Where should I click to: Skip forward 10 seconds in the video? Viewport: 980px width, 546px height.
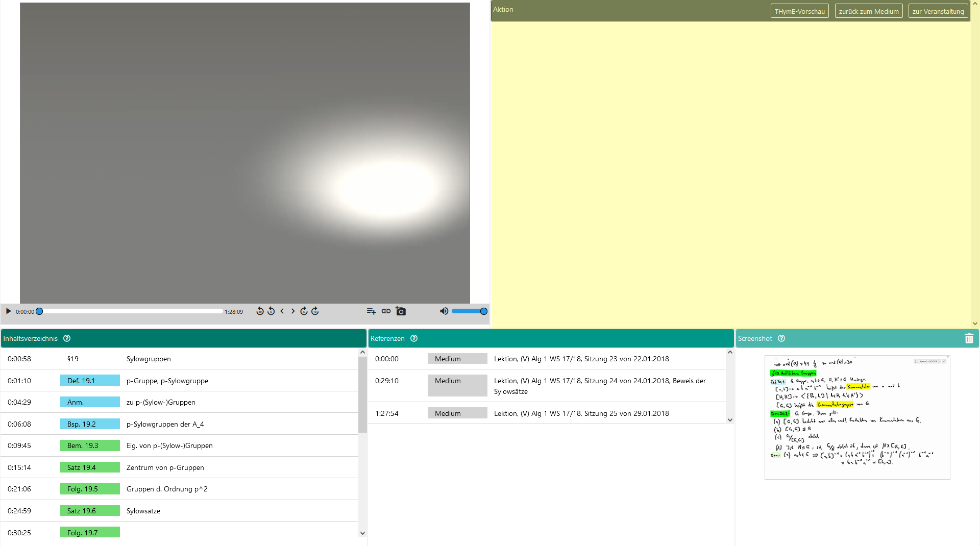[x=315, y=311]
